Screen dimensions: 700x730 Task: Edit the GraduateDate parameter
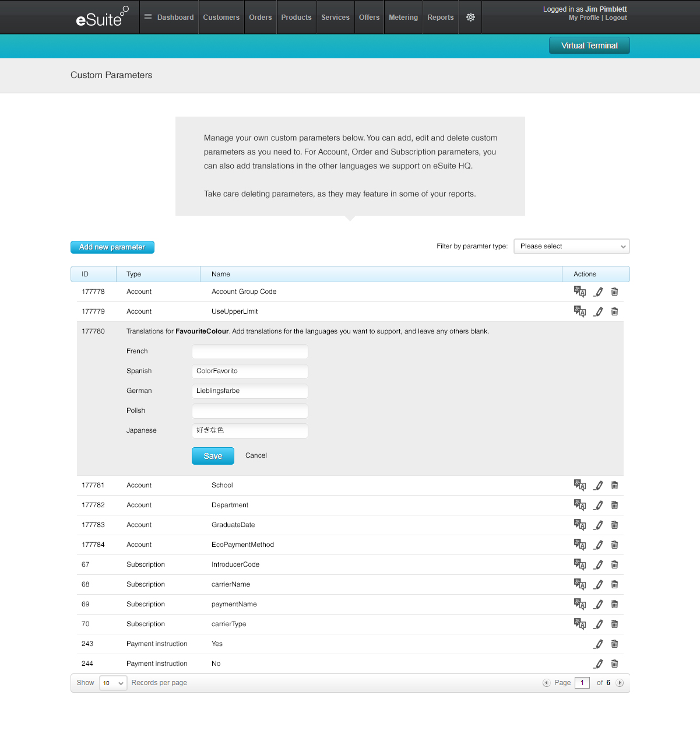tap(598, 525)
